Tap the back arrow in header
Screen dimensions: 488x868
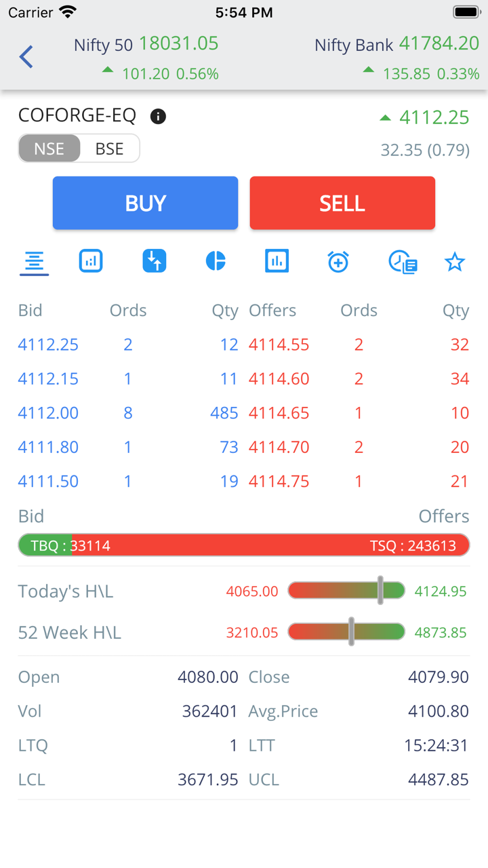[x=26, y=57]
